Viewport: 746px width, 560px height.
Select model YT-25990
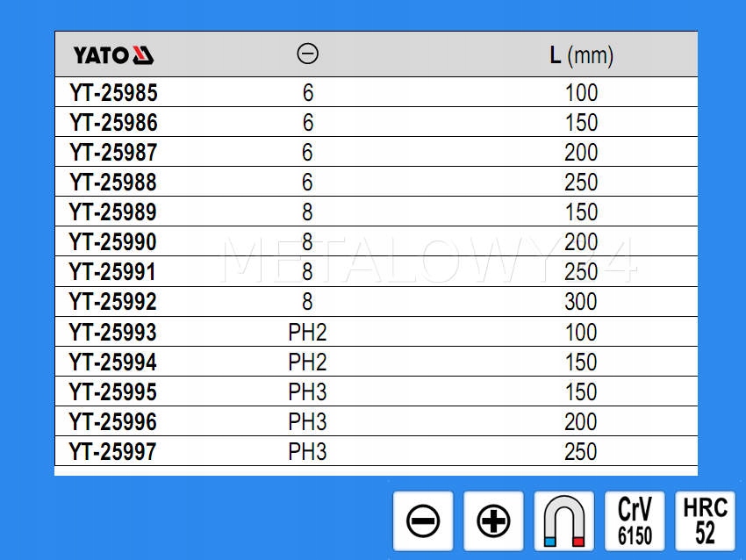(x=113, y=241)
